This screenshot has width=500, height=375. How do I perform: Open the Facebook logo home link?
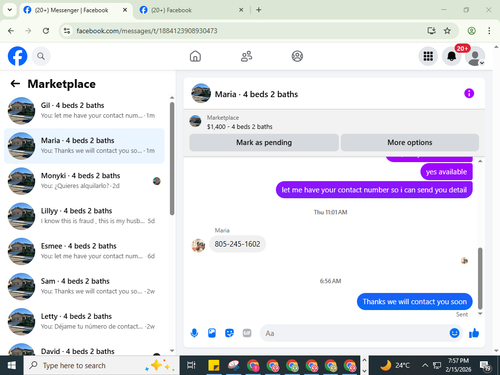click(x=17, y=56)
